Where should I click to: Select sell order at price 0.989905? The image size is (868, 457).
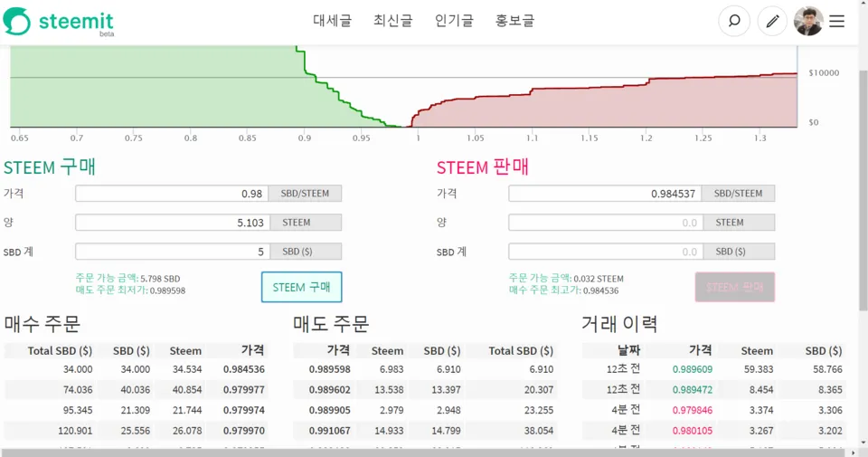coord(425,410)
